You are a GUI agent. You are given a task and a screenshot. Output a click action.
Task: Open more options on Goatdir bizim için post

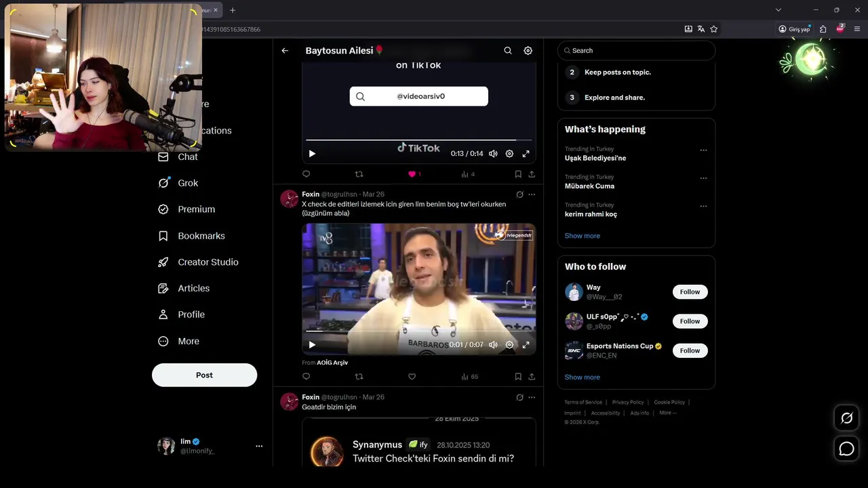tap(532, 397)
